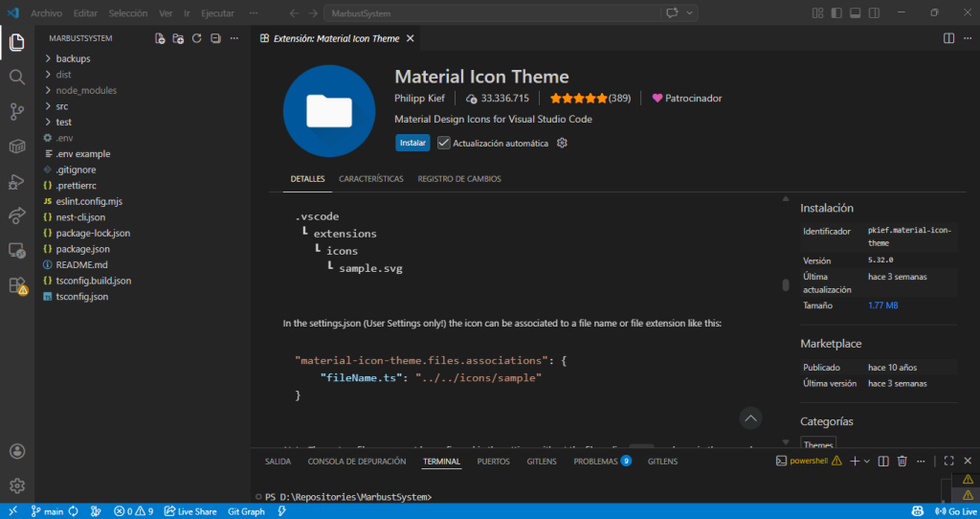The width and height of the screenshot is (980, 519).
Task: Install the Material Icon Theme extension
Action: (x=412, y=144)
